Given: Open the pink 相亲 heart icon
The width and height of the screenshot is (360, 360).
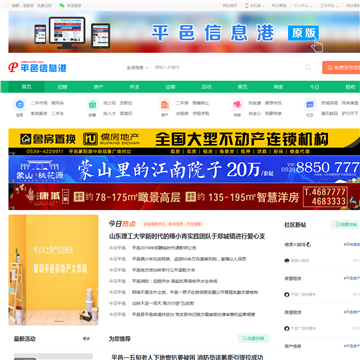Looking at the screenshot, I should pos(237,104).
